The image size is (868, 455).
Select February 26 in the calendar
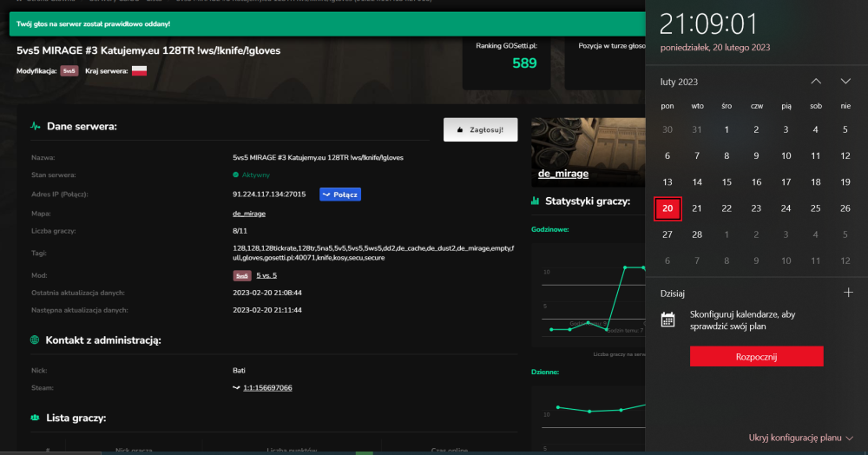coord(845,208)
